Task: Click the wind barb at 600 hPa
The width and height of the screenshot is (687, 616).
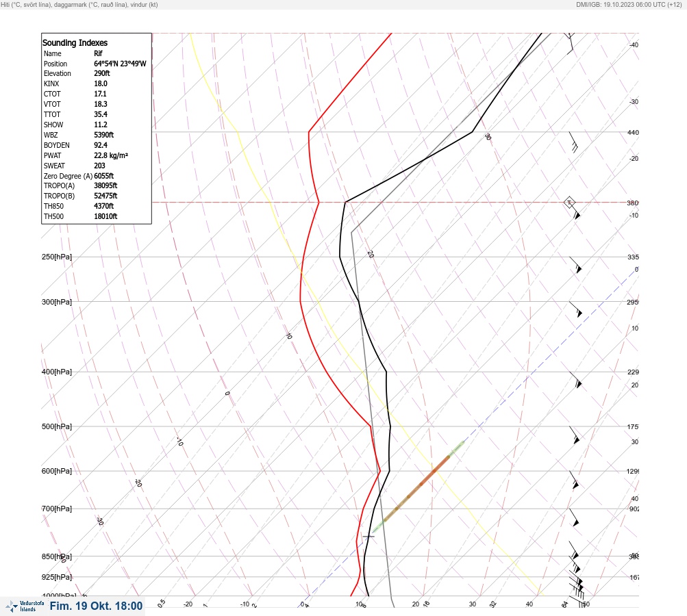Action: [574, 480]
